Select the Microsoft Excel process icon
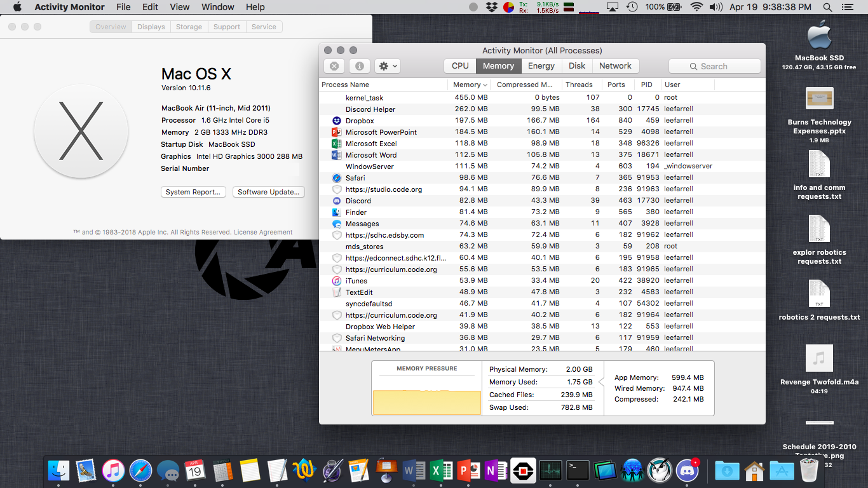868x488 pixels. pyautogui.click(x=337, y=144)
